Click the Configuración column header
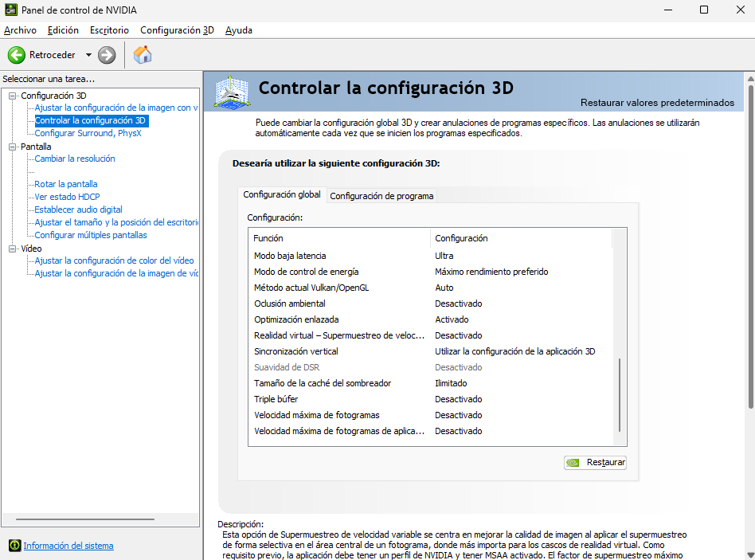Screen dimensions: 755x560 pos(521,238)
